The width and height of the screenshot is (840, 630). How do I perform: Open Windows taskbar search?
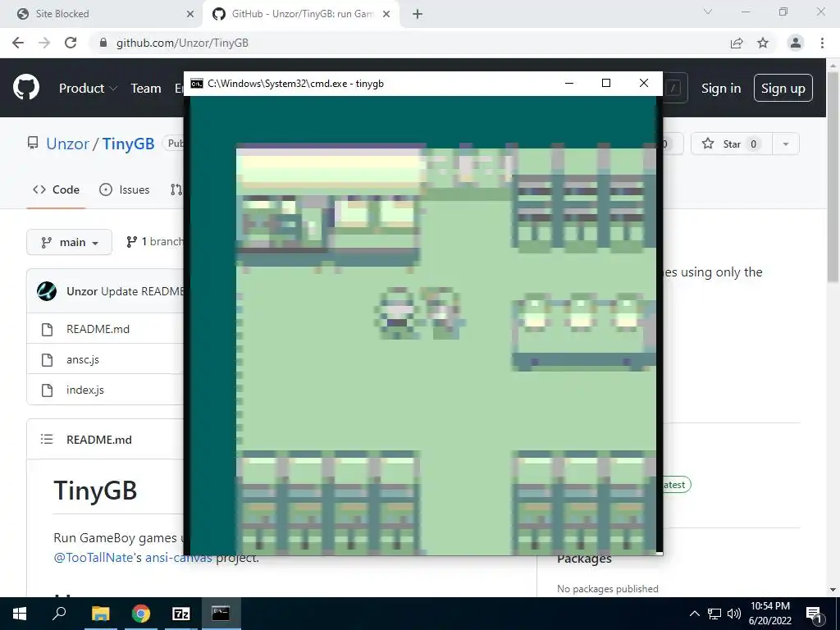[x=59, y=614]
